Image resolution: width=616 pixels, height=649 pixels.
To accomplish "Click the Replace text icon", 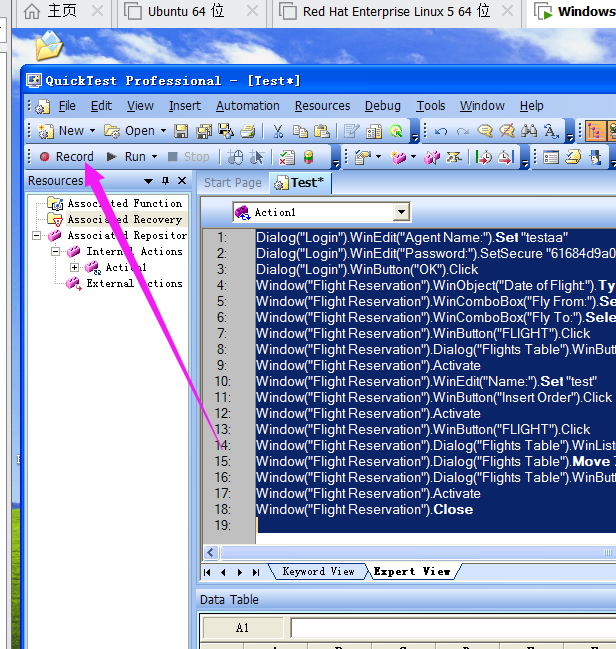I will (551, 131).
